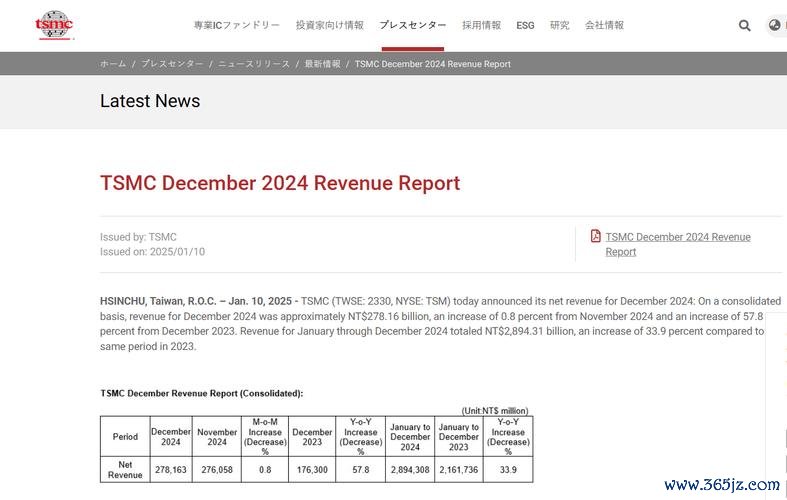Image resolution: width=787 pixels, height=500 pixels.
Task: Click the red TSMC December 2024 Revenue Report title
Action: tap(280, 183)
